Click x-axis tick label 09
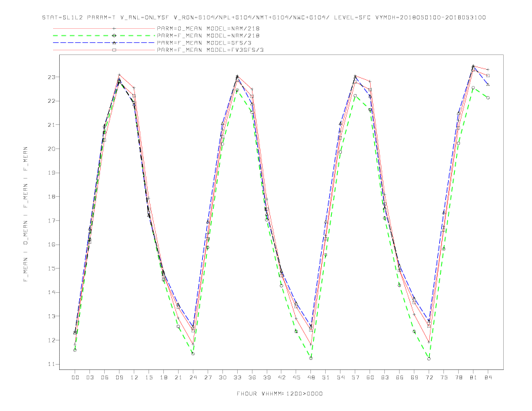Screen dimensions: 532x411 click(119, 377)
